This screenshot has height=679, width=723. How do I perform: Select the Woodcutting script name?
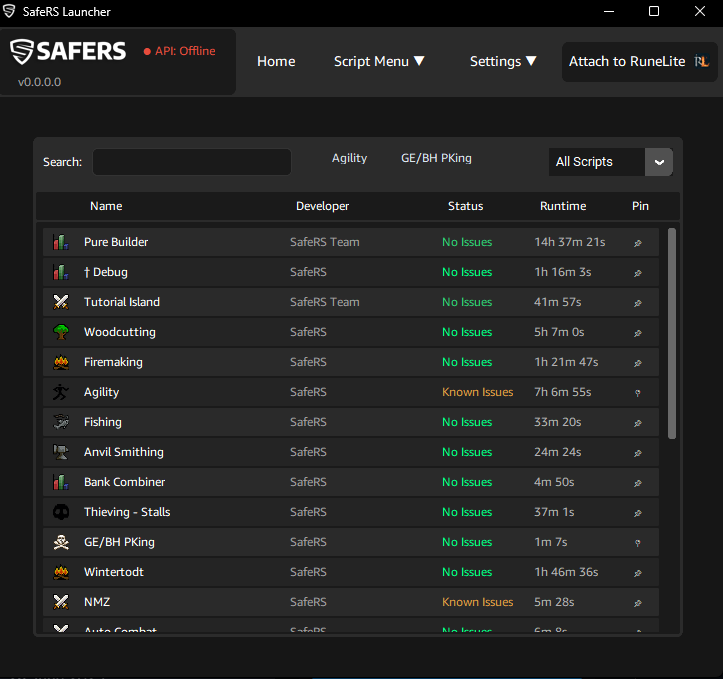coord(120,332)
